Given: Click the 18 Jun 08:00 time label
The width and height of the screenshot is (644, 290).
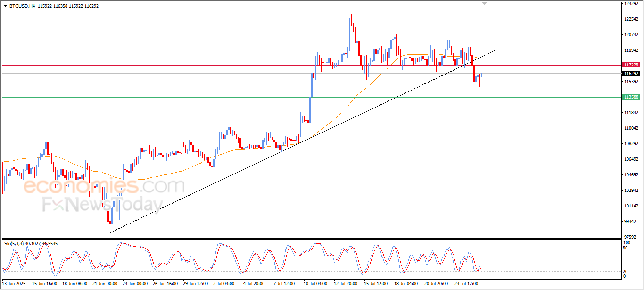Looking at the screenshot, I should (x=74, y=284).
